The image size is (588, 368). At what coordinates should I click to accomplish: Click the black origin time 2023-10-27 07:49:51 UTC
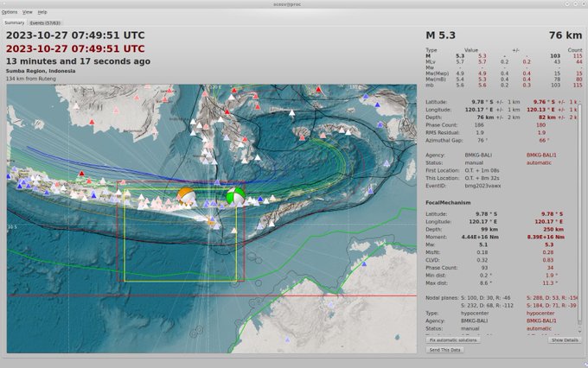click(75, 35)
